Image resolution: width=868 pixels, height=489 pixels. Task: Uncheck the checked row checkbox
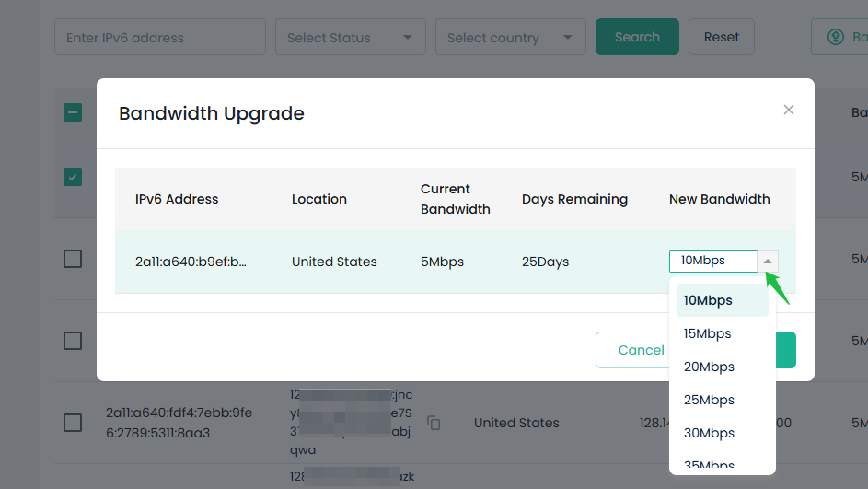click(73, 177)
